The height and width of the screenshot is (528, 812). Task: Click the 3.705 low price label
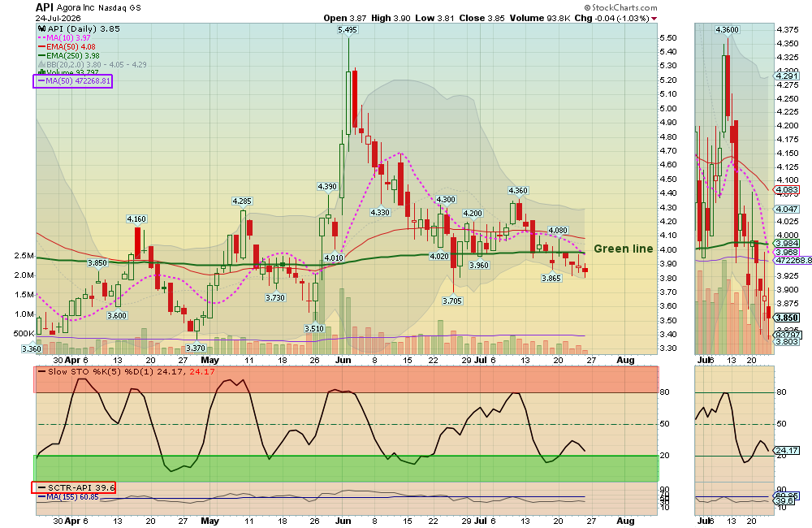coord(452,301)
